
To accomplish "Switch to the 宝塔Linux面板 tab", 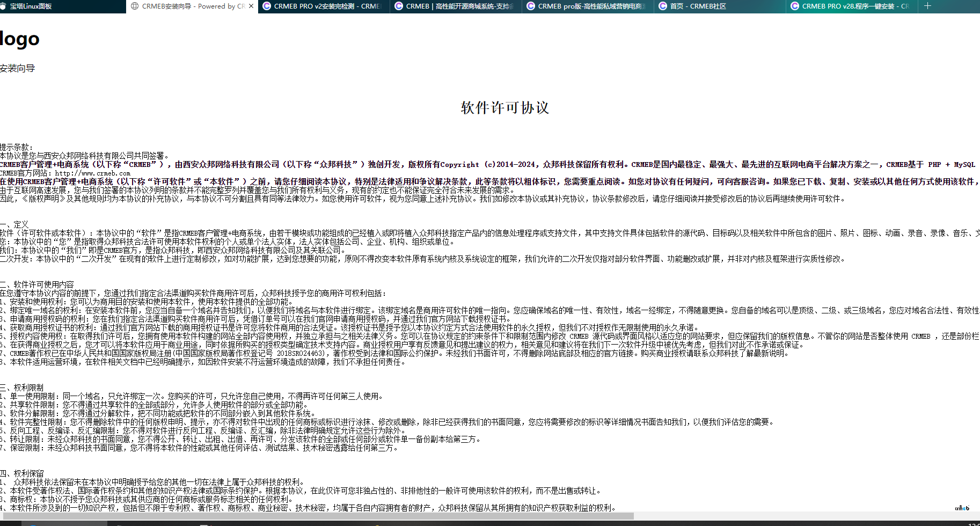I will (31, 6).
